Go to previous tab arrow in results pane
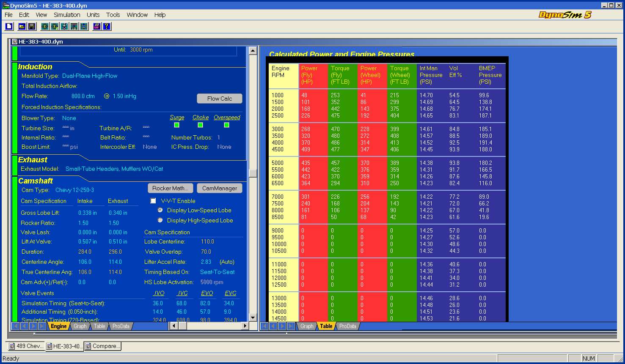The width and height of the screenshot is (625, 364). tap(273, 326)
